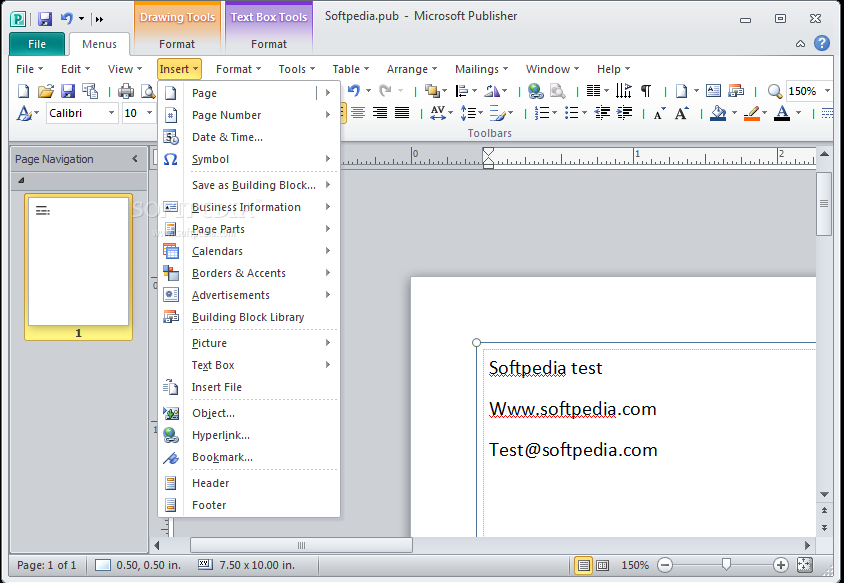Open the File tab
The width and height of the screenshot is (844, 583).
[x=37, y=44]
